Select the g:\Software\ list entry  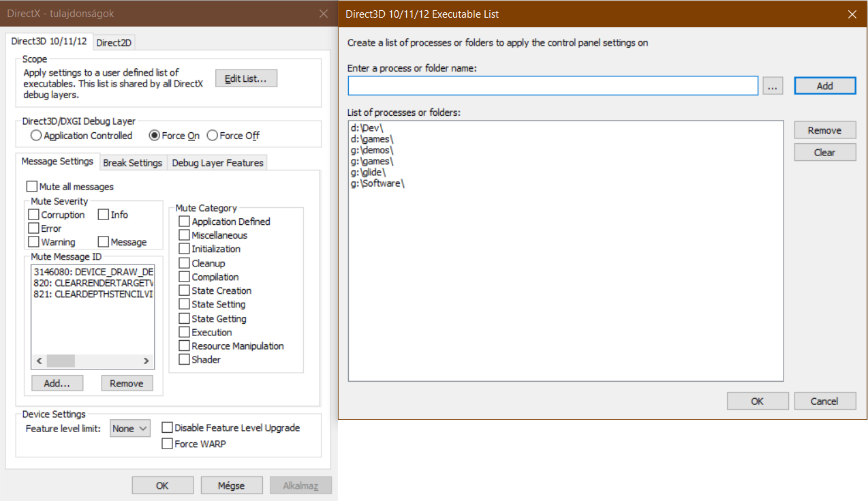[x=377, y=183]
